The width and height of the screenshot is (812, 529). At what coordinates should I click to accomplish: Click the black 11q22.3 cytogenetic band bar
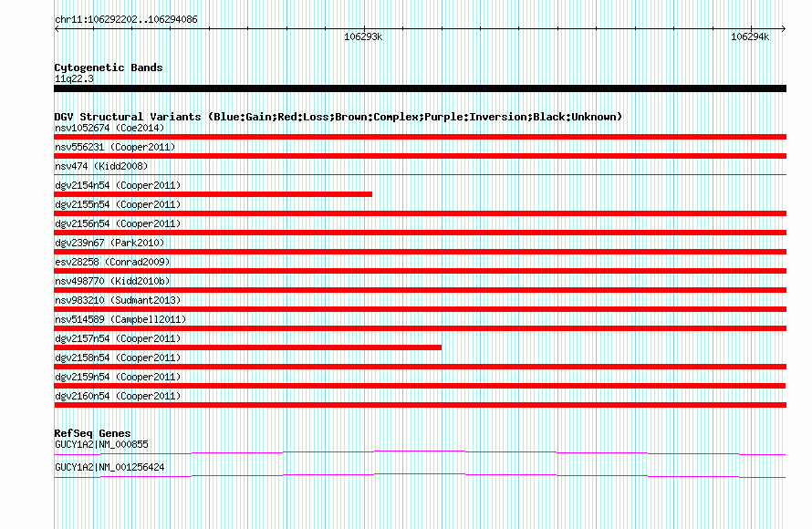420,88
